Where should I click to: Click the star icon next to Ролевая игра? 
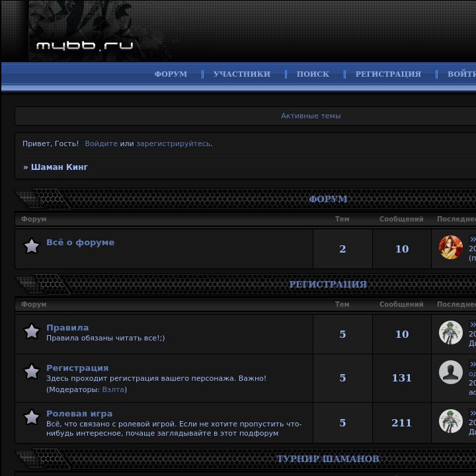[32, 417]
